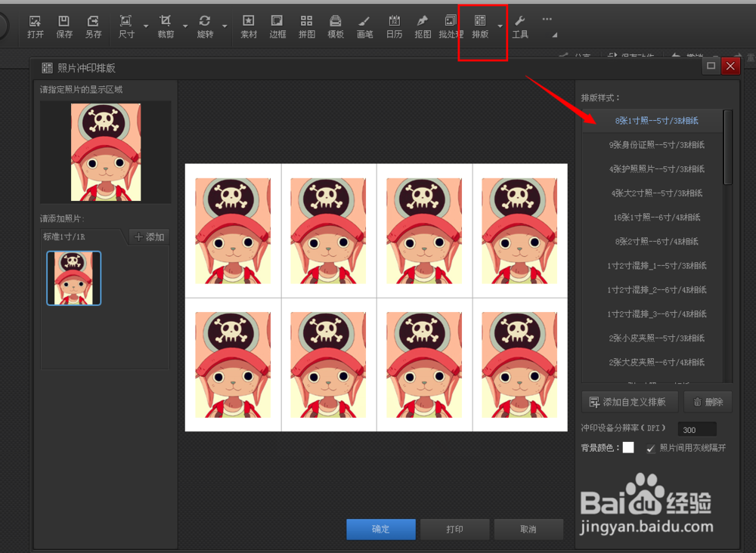Click the display-area preview image
Image resolution: width=756 pixels, height=553 pixels.
(x=106, y=152)
